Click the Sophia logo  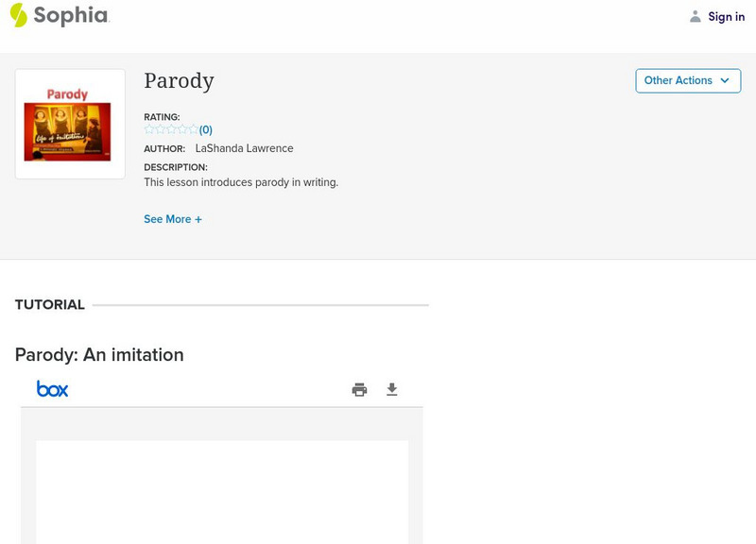point(59,15)
